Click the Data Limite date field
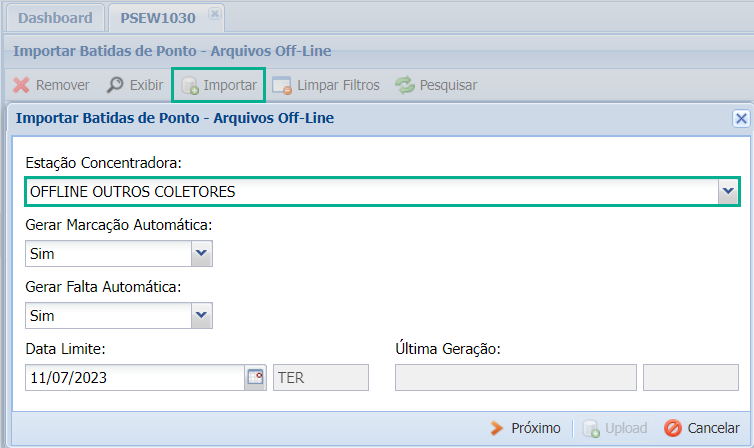This screenshot has width=754, height=448. pyautogui.click(x=135, y=377)
